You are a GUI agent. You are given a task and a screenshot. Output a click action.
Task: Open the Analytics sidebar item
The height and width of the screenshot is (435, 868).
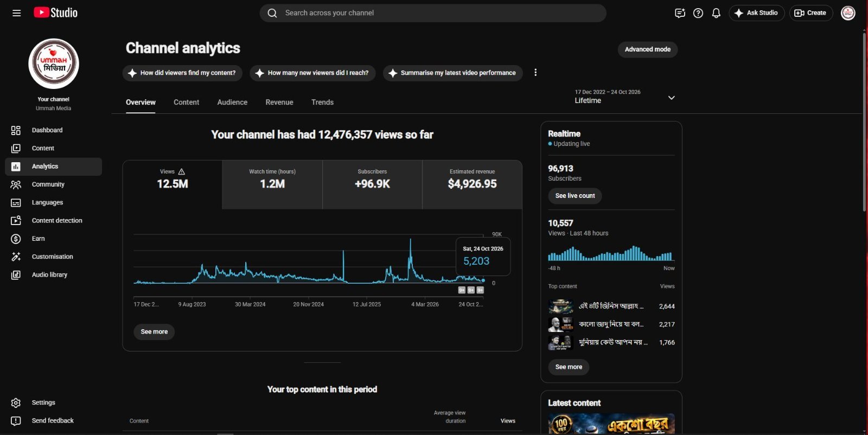(x=53, y=167)
